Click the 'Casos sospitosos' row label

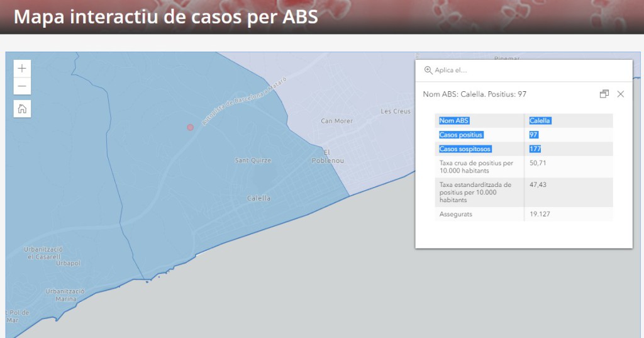(465, 149)
